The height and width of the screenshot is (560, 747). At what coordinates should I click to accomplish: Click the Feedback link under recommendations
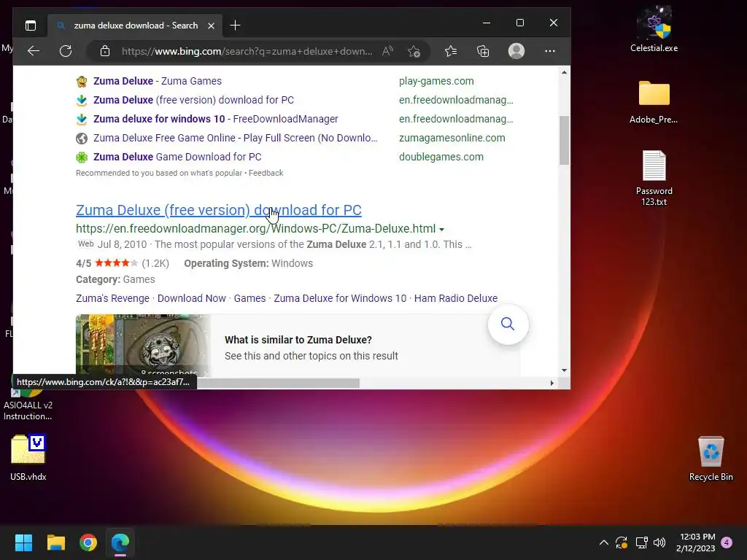pos(266,173)
